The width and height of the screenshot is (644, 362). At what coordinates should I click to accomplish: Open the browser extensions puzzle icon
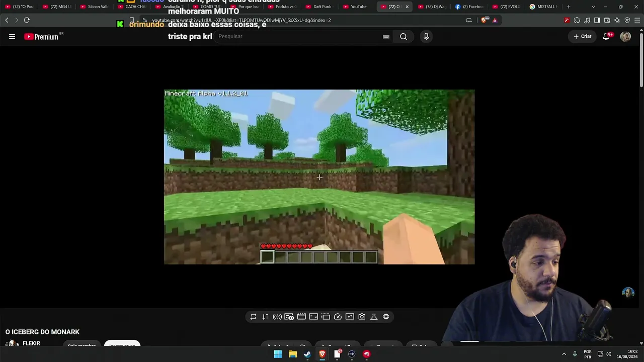point(577,20)
